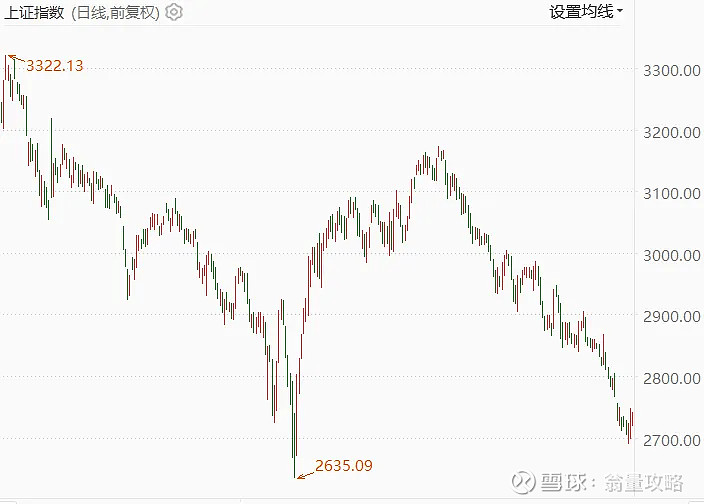Expand the 设置均线 dropdown
The image size is (704, 504).
tap(585, 11)
